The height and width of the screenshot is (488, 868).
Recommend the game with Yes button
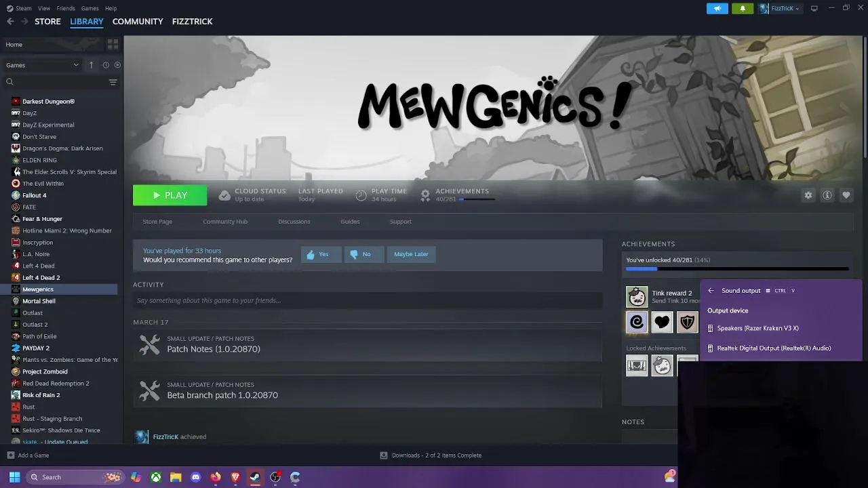click(x=321, y=254)
